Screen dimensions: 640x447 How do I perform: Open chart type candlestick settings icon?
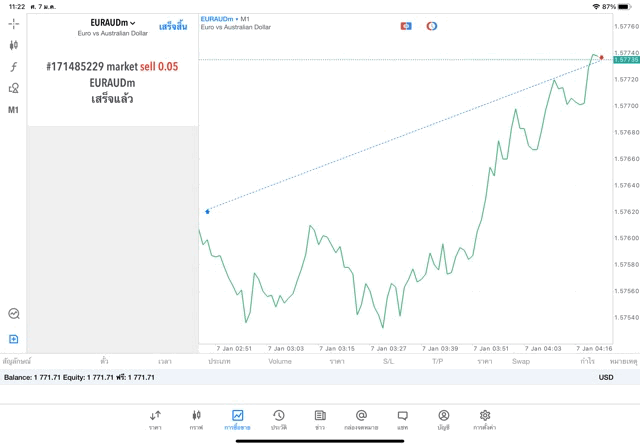tap(14, 45)
